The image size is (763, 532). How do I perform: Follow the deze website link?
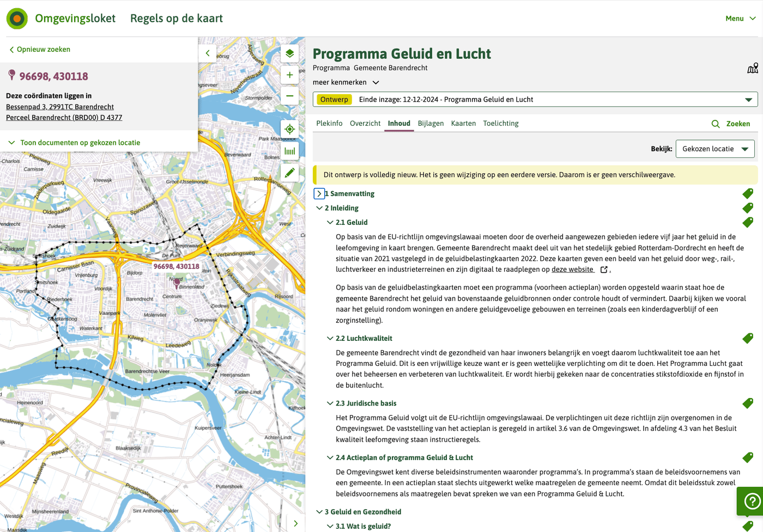572,270
